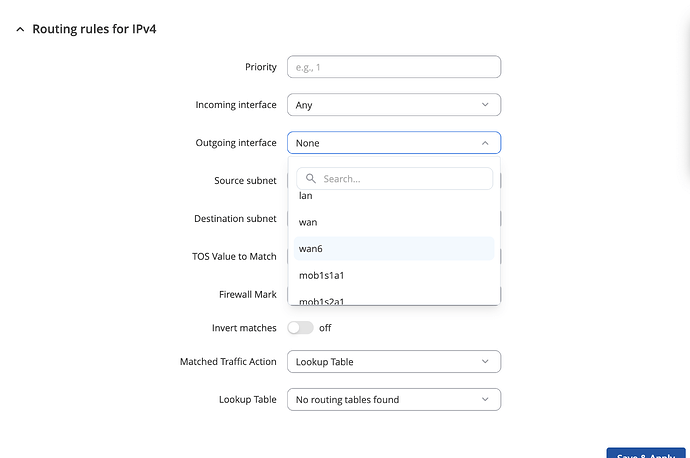
Task: Click the Incoming interface chevron arrow
Action: coord(485,105)
